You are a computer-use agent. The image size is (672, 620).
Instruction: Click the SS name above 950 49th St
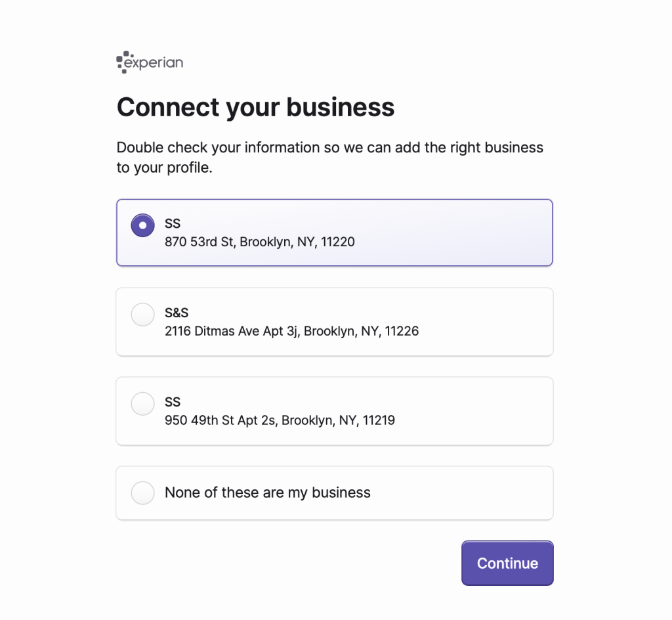click(173, 402)
